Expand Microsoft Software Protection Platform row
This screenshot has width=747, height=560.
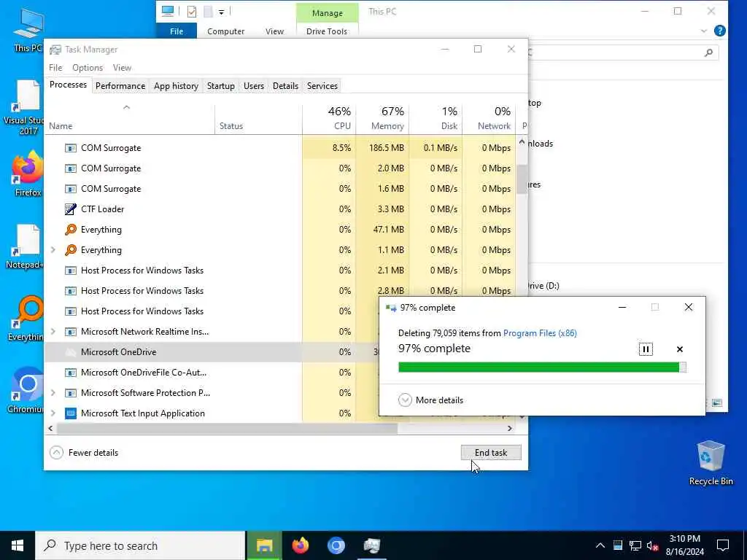[x=53, y=393]
